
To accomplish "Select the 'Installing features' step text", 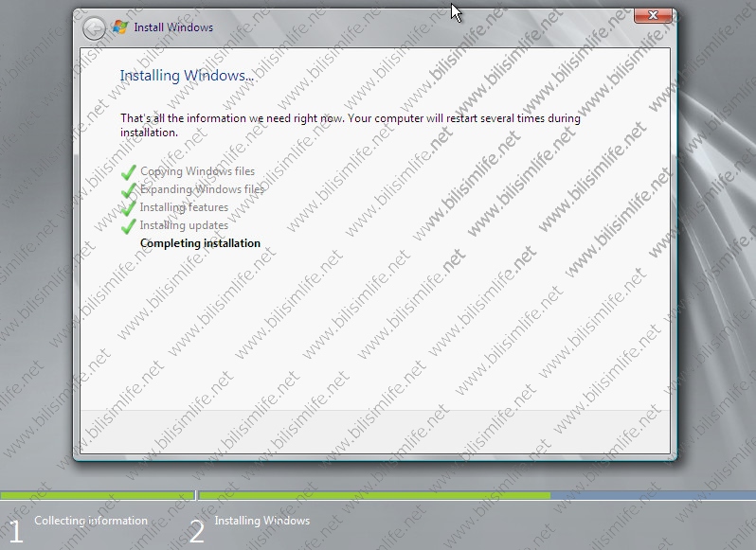I will pos(184,207).
